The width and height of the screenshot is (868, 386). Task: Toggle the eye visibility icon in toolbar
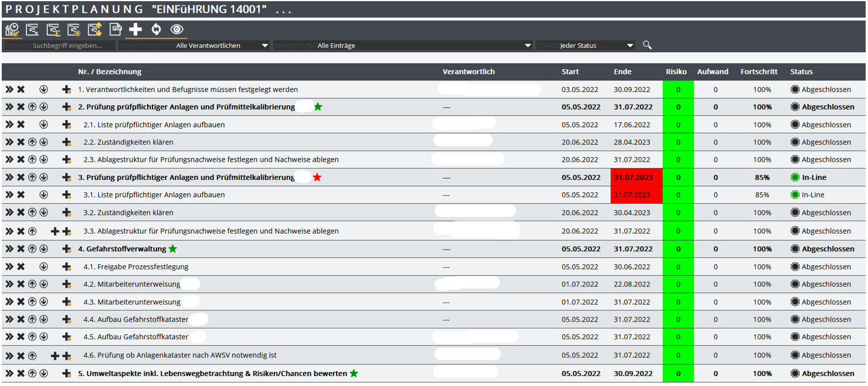coord(177,29)
